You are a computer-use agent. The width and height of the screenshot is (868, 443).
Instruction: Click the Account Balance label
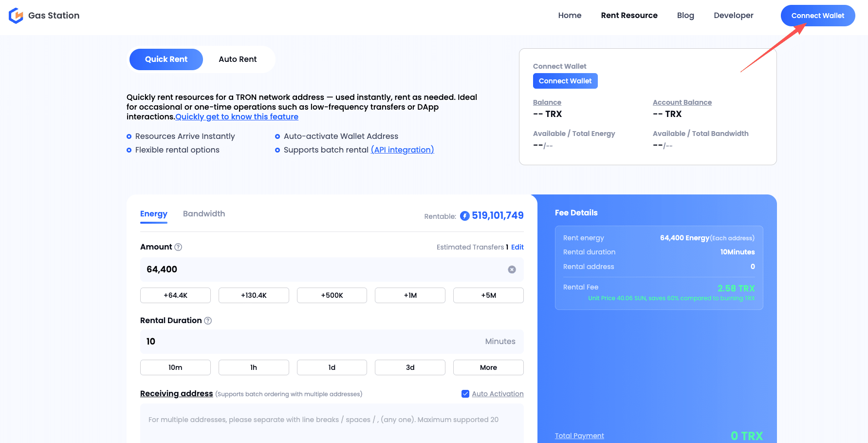click(x=682, y=102)
